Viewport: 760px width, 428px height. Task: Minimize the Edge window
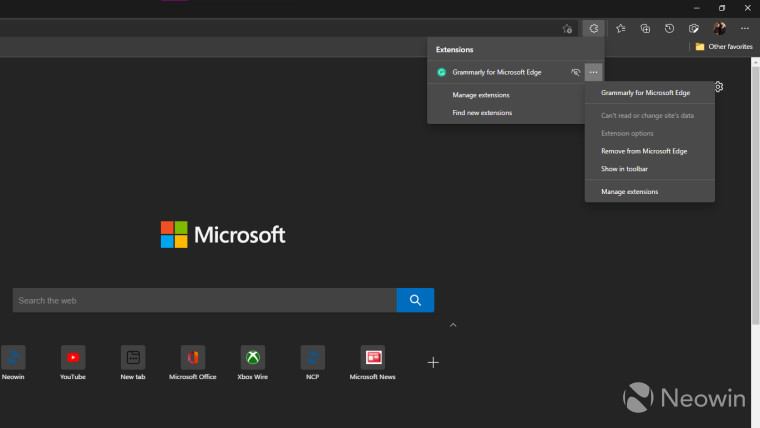point(697,8)
